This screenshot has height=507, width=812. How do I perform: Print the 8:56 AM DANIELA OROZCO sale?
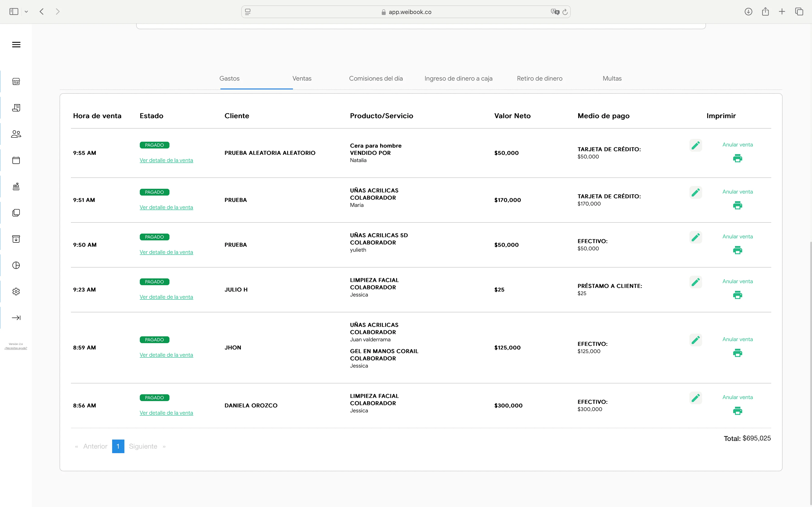[x=738, y=411]
